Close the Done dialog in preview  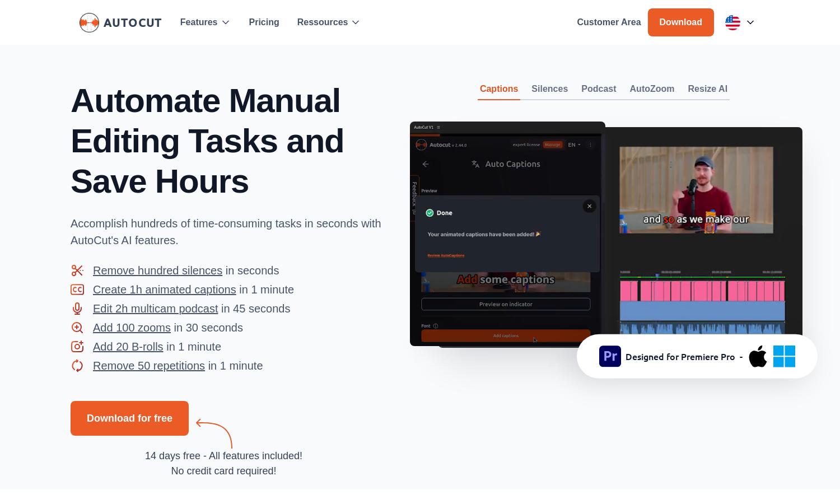pyautogui.click(x=589, y=206)
